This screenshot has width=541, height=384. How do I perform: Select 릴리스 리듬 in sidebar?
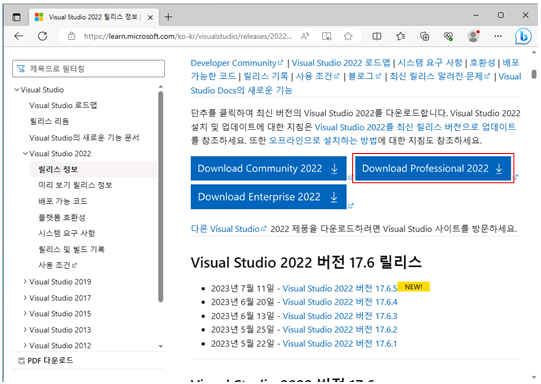(49, 121)
